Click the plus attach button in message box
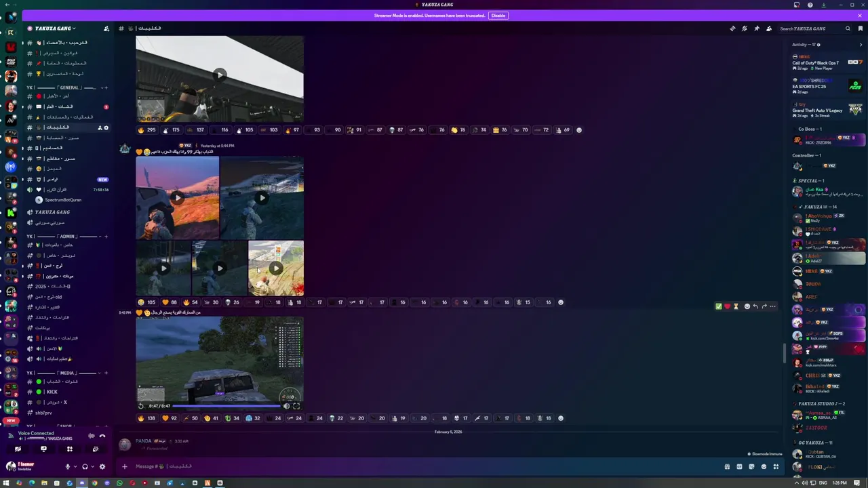 [124, 466]
